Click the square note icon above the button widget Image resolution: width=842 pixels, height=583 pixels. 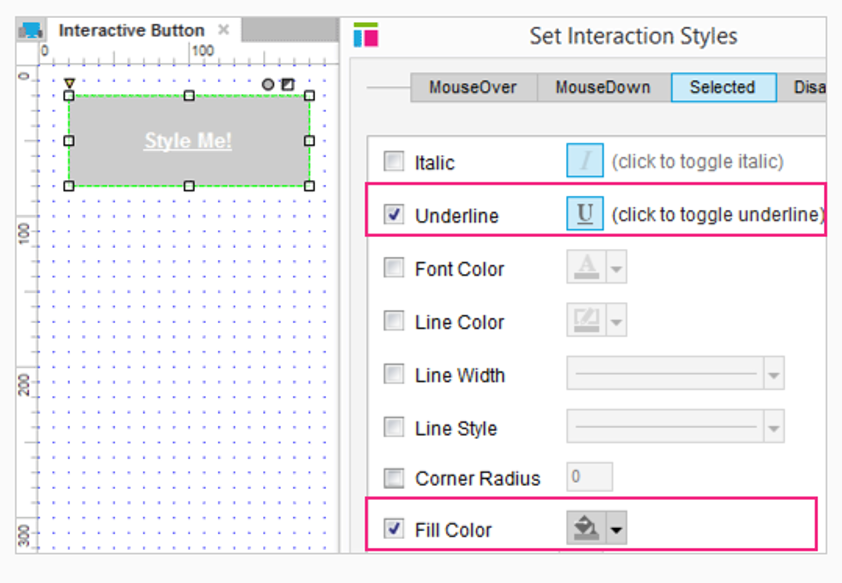[287, 85]
